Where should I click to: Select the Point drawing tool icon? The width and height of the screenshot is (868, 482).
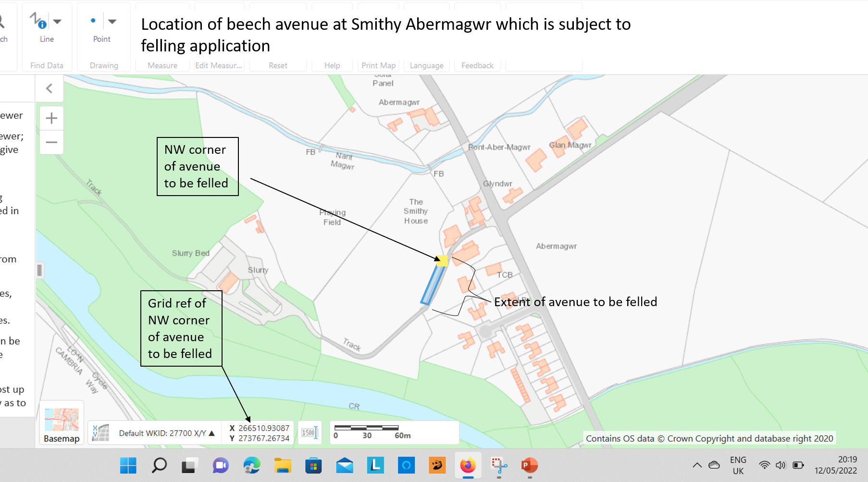click(93, 21)
